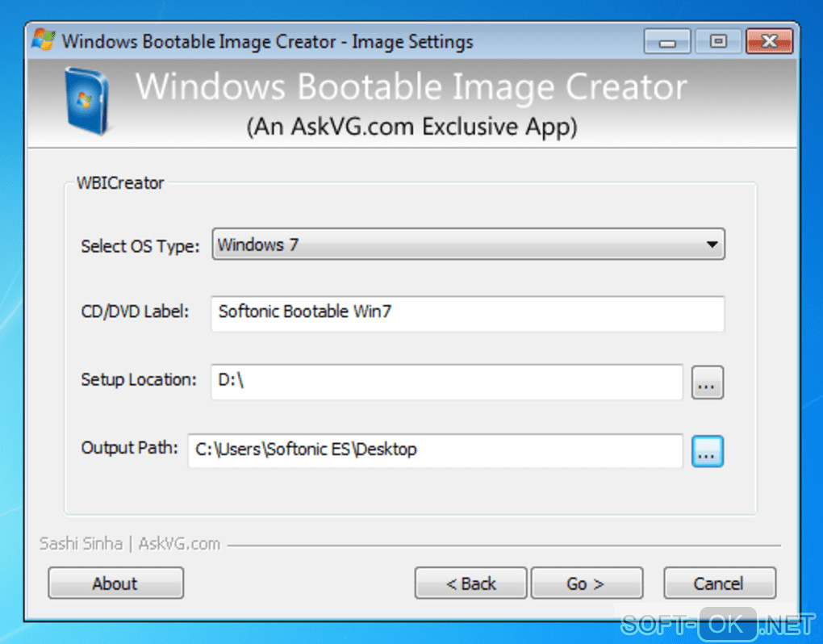Go back to the previous step
823x644 pixels.
coord(470,583)
